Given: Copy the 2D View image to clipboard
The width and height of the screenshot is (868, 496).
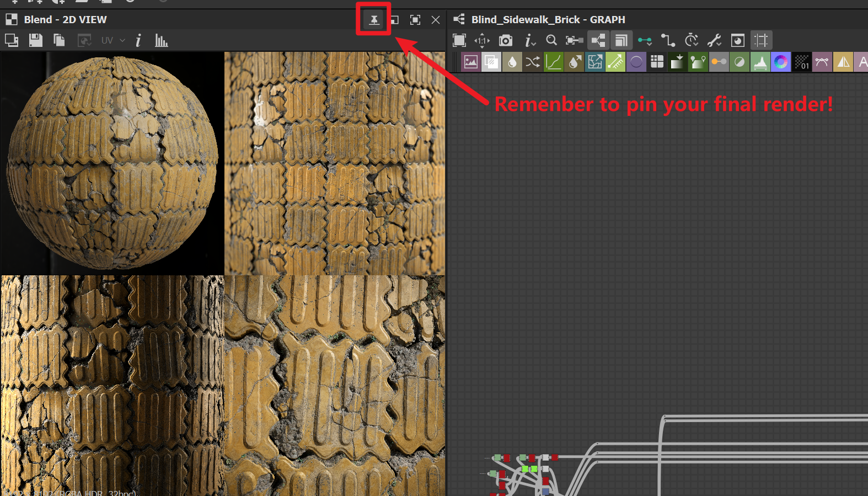Looking at the screenshot, I should click(59, 40).
